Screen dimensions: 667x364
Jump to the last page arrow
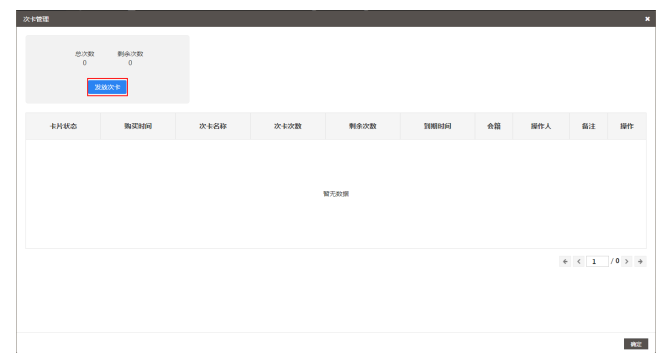[640, 261]
